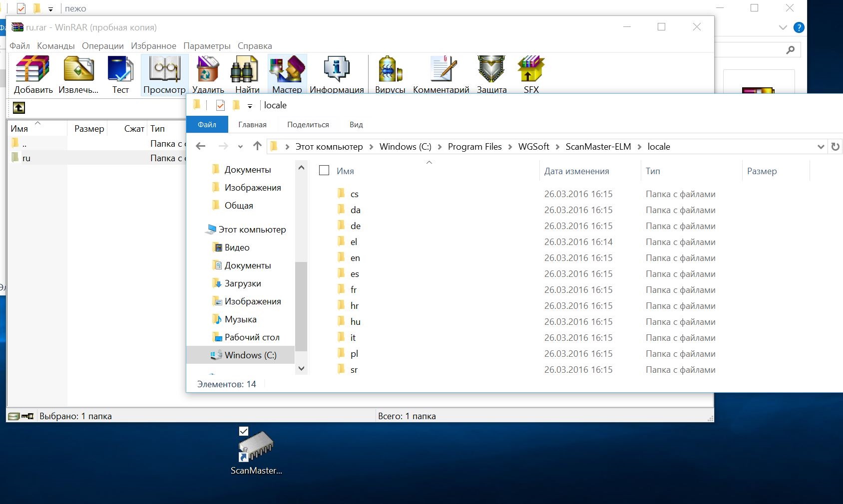Open help in the пежо window
Viewport: 843px width, 504px height.
[799, 28]
